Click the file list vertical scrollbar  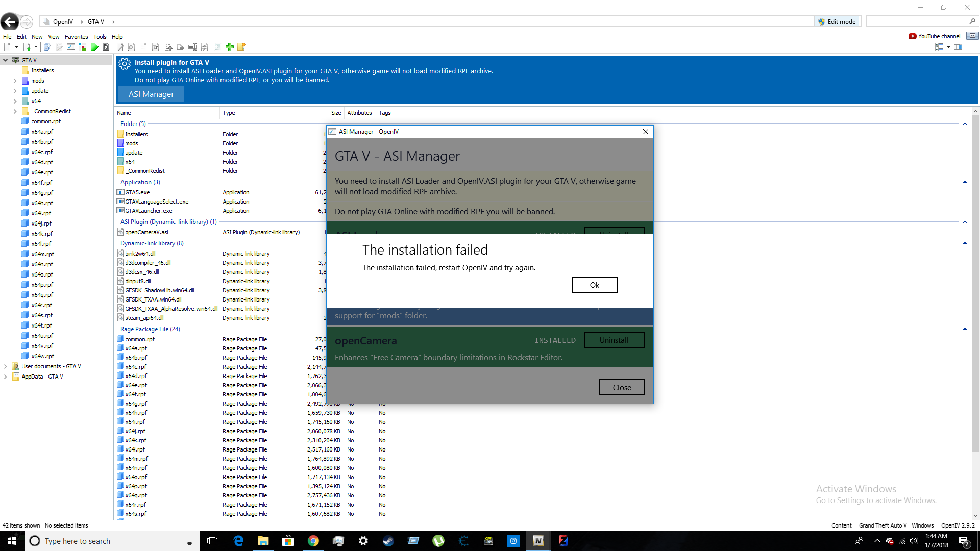click(x=975, y=281)
